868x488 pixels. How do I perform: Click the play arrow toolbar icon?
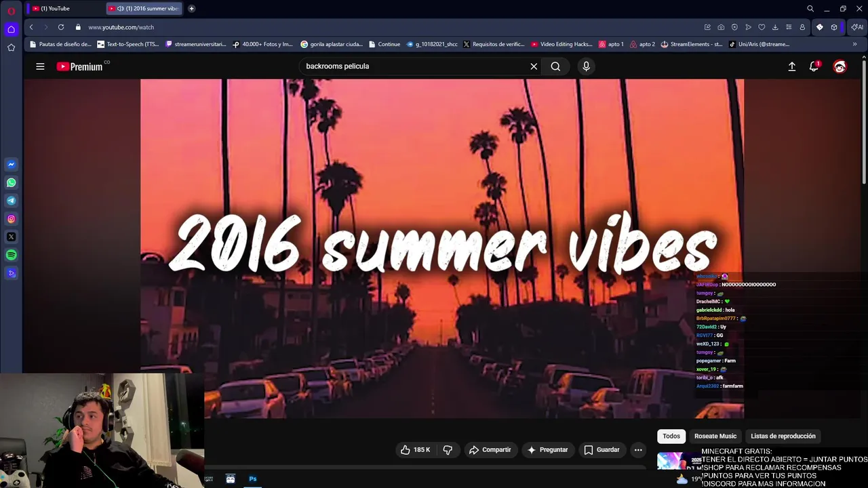click(x=748, y=27)
